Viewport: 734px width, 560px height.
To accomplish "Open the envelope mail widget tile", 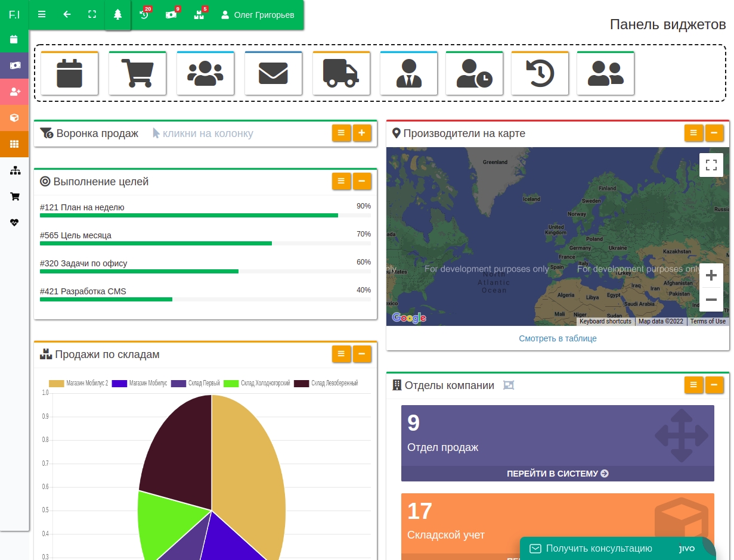I will 273,73.
